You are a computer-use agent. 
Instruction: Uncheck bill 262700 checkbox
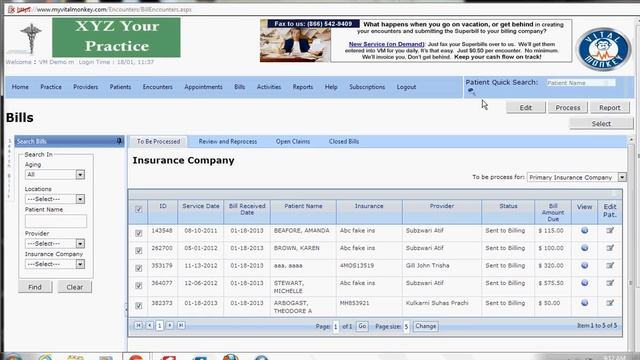pyautogui.click(x=138, y=251)
